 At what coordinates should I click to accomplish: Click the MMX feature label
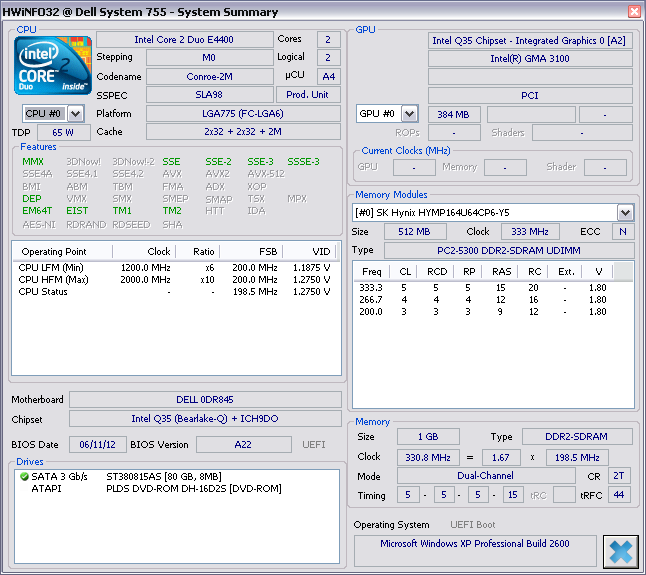[33, 162]
